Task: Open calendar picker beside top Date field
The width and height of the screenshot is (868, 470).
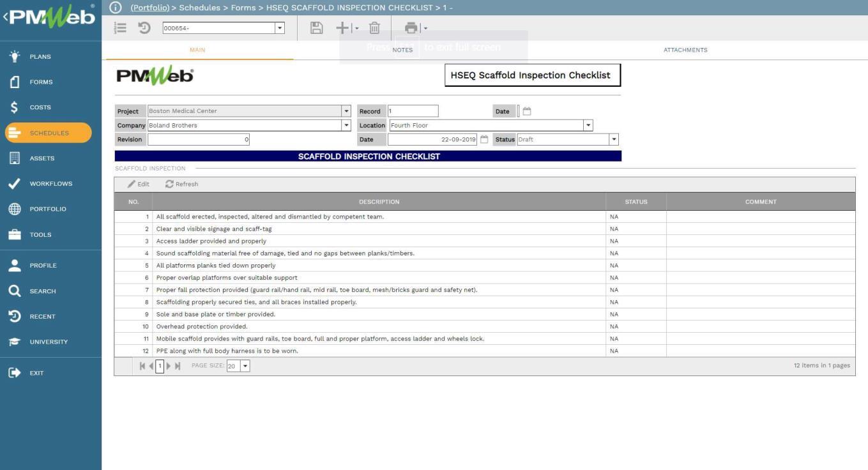Action: [527, 111]
